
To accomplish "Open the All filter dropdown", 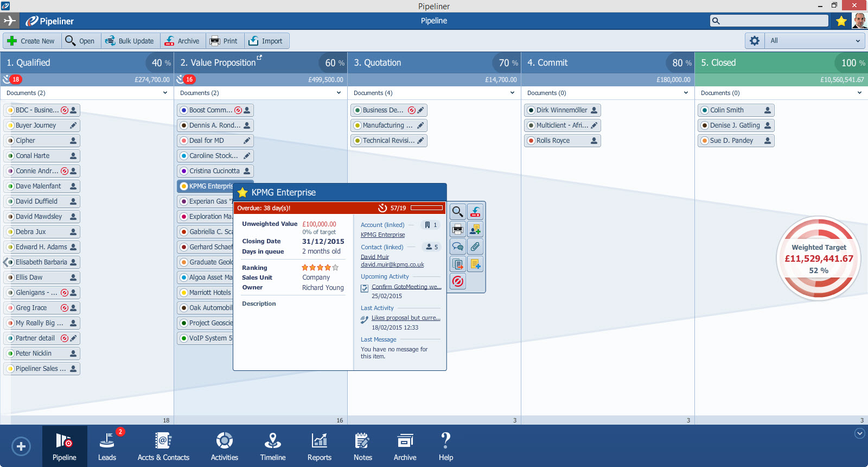I will [x=815, y=41].
